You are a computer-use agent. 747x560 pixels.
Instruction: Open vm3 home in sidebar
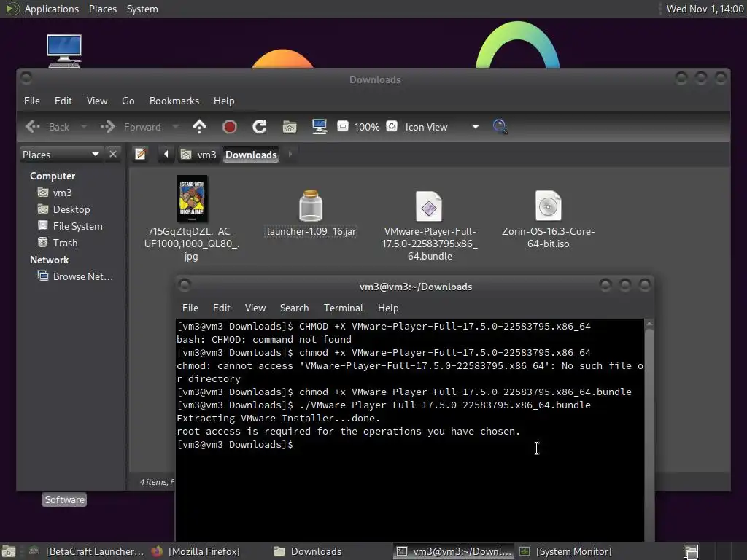[55, 192]
